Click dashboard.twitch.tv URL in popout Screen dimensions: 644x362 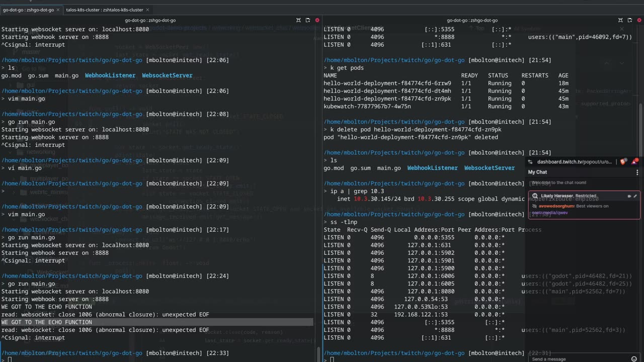575,162
